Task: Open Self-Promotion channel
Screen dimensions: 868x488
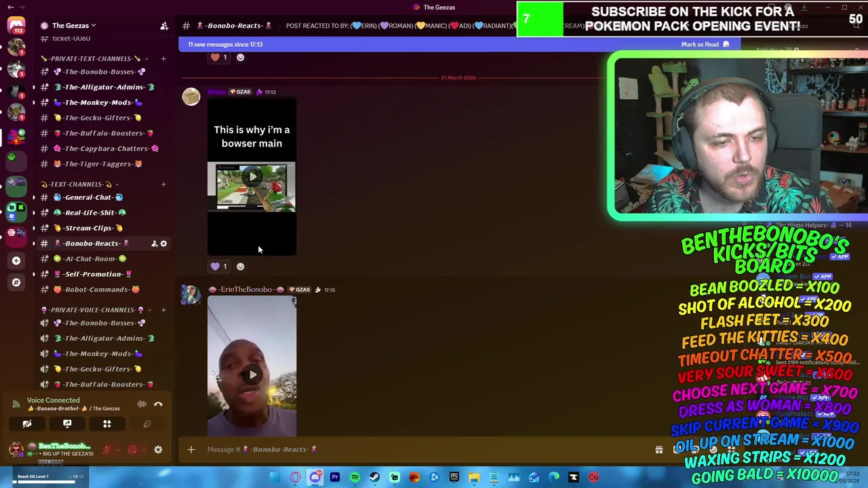Action: (94, 274)
